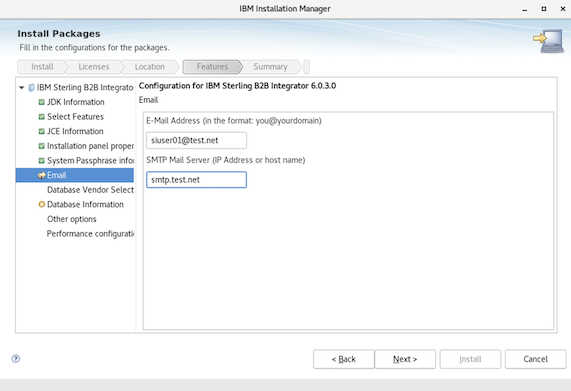Select IBM Sterling B2B Integrator root item
Viewport: 571px width, 391px height.
click(x=85, y=88)
